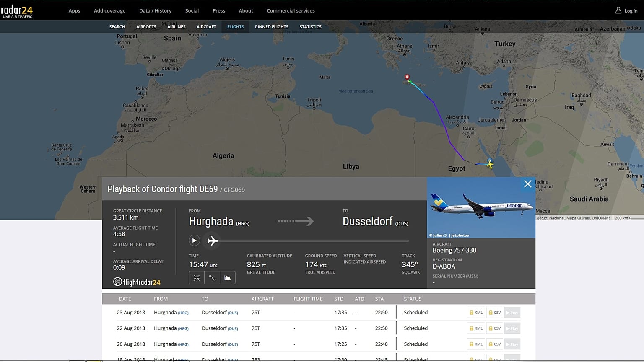
Task: Open DUS airport link in 20 Aug row
Action: pyautogui.click(x=233, y=345)
